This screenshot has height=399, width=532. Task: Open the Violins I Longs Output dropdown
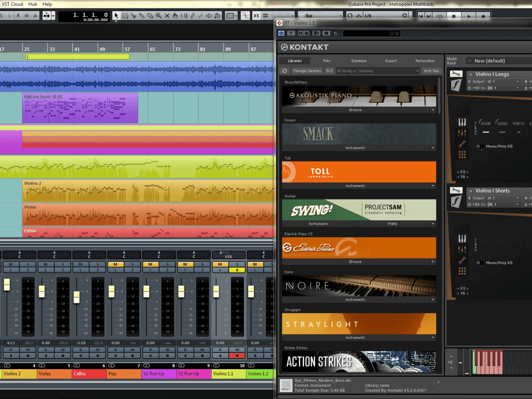(494, 81)
